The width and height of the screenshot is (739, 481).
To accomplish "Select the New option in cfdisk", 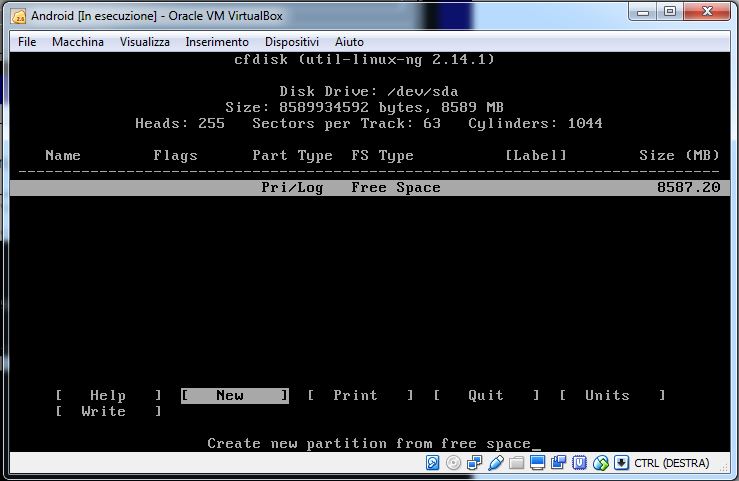I will click(x=234, y=396).
